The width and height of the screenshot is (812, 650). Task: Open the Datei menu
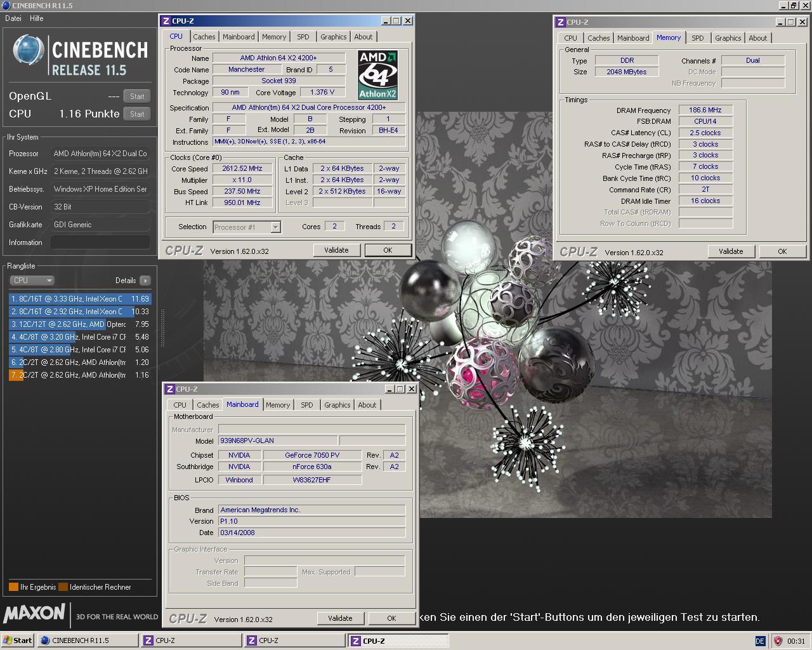13,18
